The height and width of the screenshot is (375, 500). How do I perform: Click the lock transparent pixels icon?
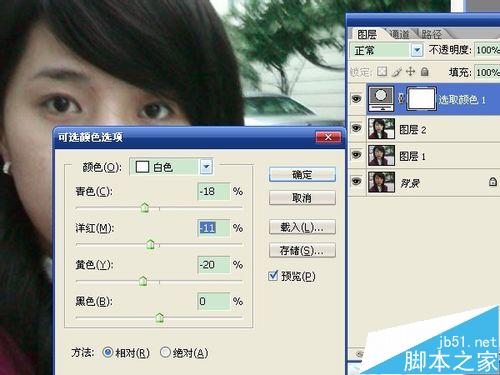coord(382,72)
